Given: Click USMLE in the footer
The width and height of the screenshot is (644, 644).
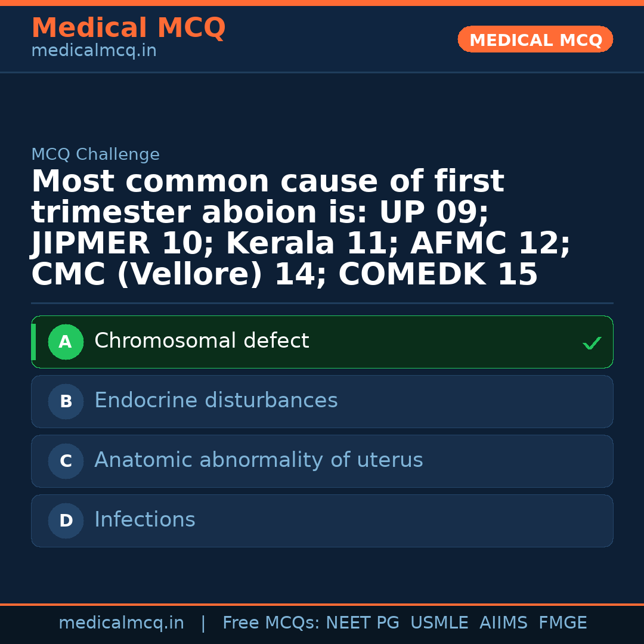Looking at the screenshot, I should click(439, 623).
